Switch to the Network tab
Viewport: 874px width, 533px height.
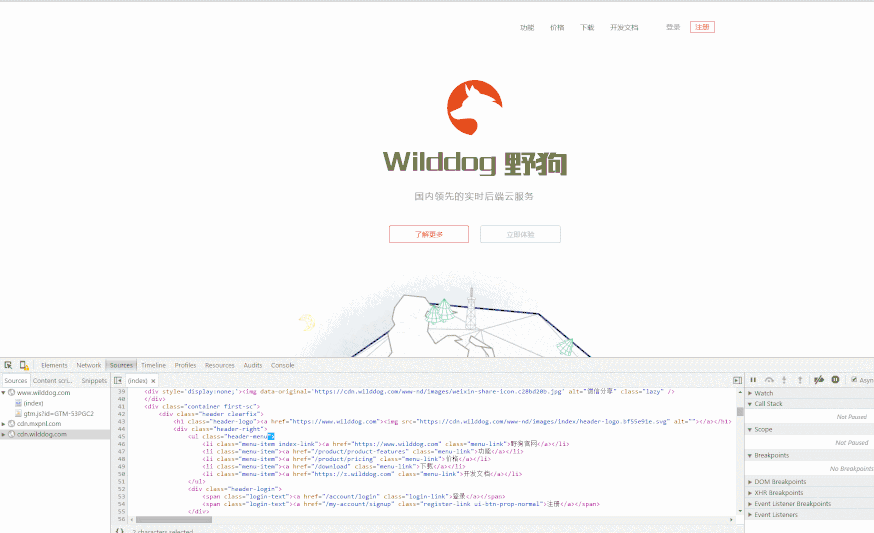(89, 365)
